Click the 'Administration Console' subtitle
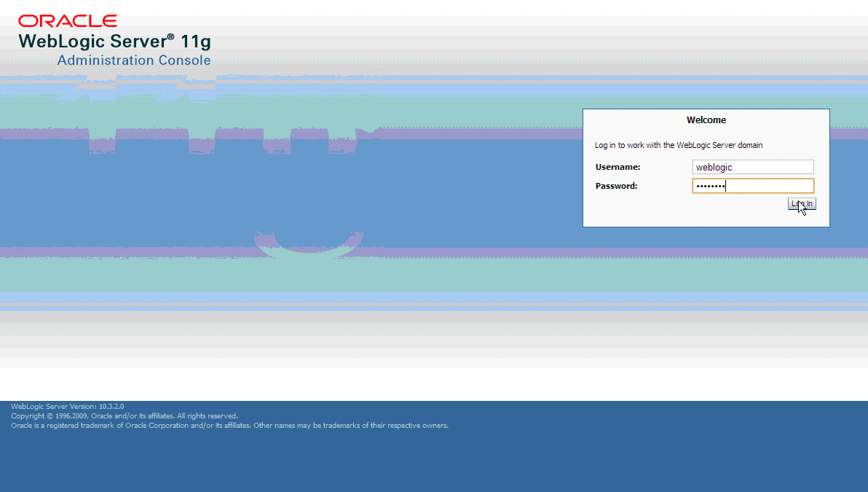The image size is (868, 492). (134, 60)
